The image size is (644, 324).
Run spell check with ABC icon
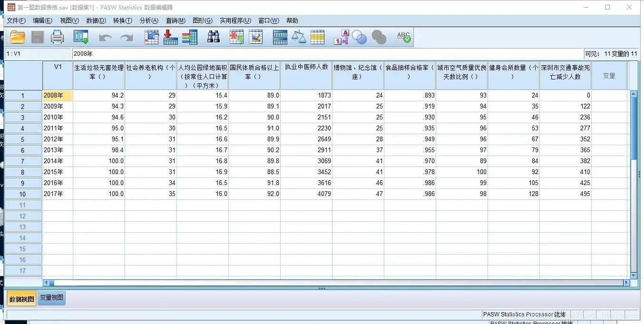click(x=403, y=37)
